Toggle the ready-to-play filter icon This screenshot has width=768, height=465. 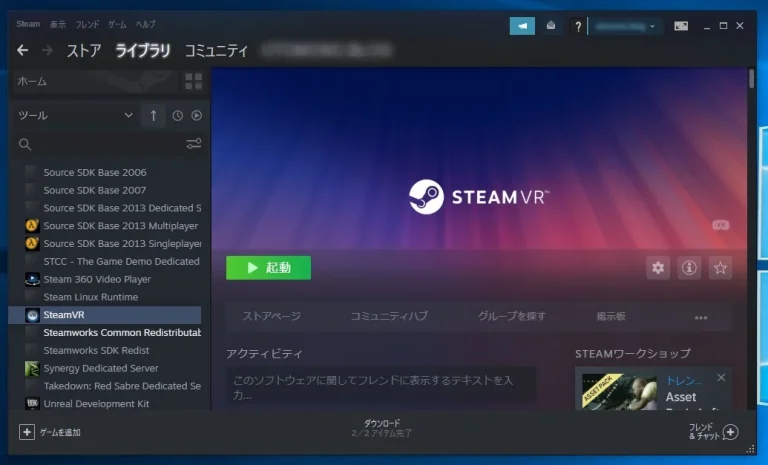(196, 116)
